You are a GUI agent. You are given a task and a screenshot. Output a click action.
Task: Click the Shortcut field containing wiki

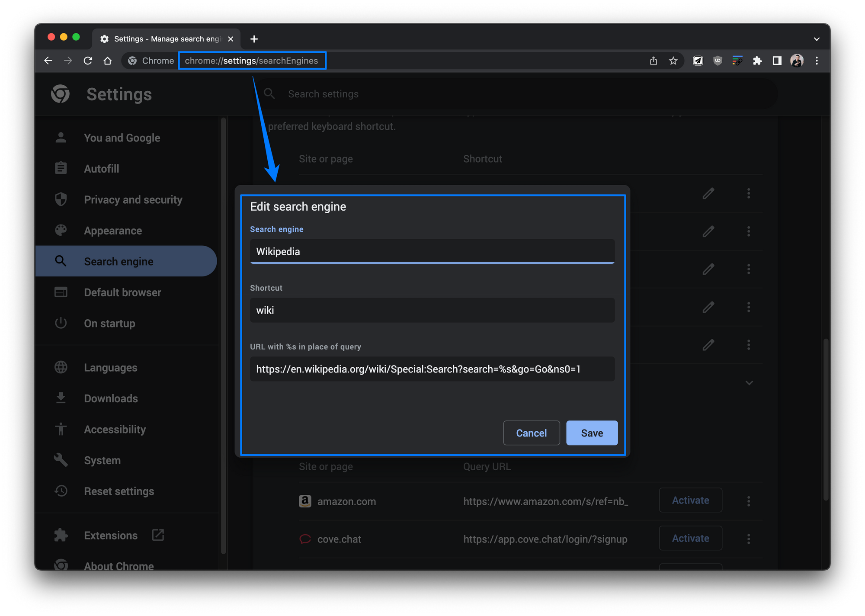click(432, 310)
